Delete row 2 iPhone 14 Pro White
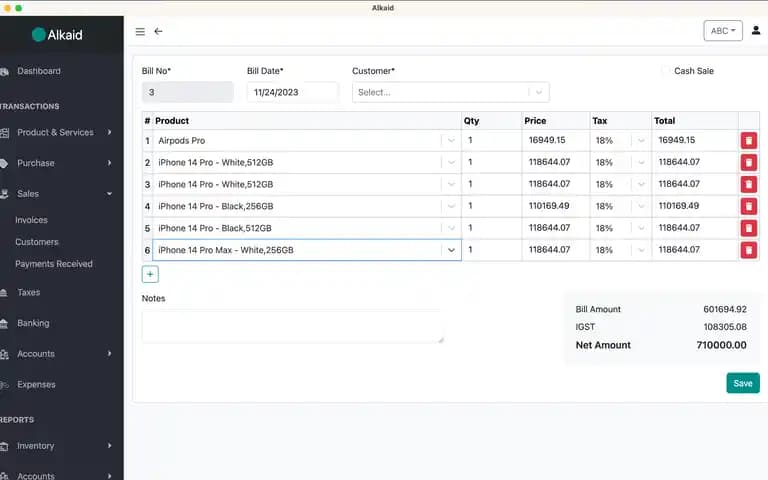 click(748, 163)
